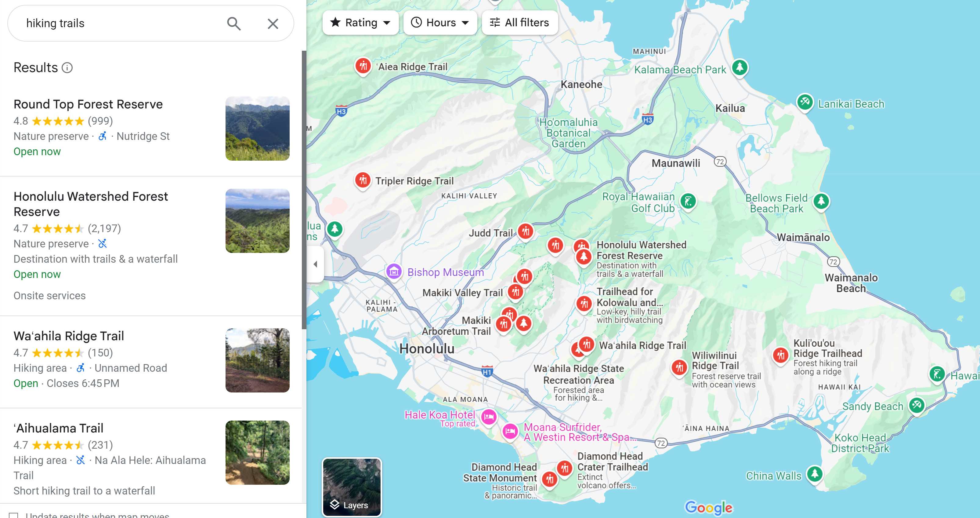Select the Kuli'ou'ou Ridge Trailhead pin
This screenshot has height=518, width=980.
click(781, 356)
